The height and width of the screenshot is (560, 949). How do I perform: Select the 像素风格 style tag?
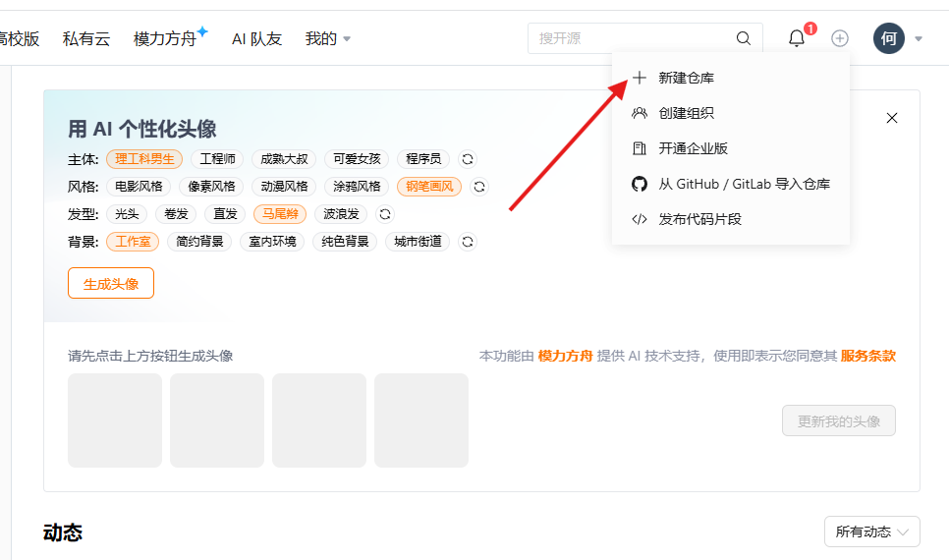pyautogui.click(x=211, y=187)
